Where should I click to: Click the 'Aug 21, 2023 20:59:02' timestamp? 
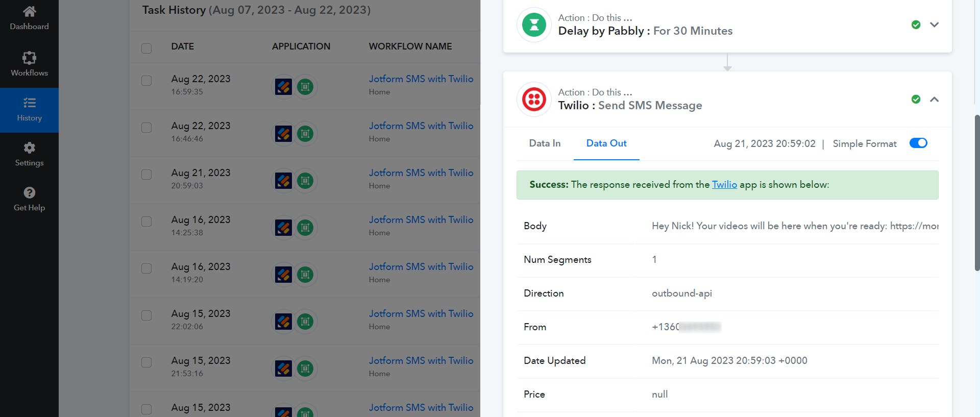(765, 143)
